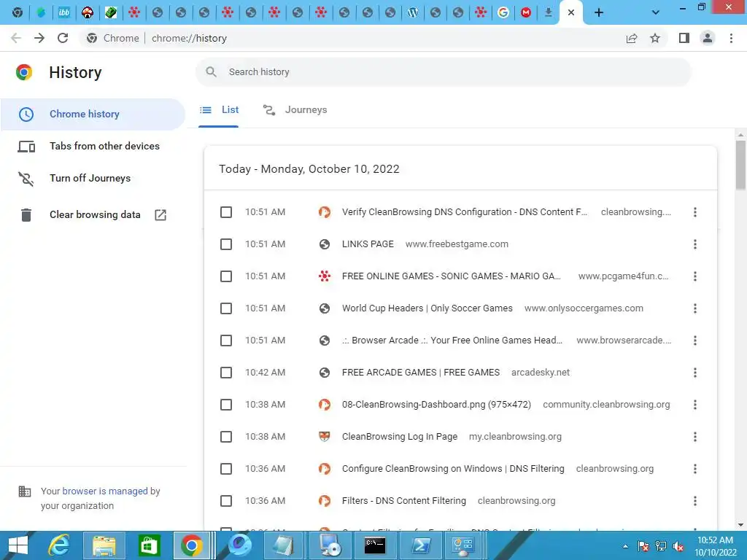
Task: Check the Filters - DNS Content Filtering checkbox
Action: point(226,501)
